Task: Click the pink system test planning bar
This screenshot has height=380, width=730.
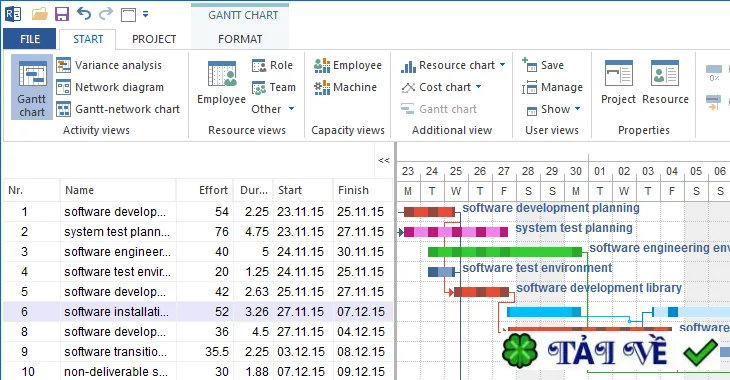Action: [456, 232]
